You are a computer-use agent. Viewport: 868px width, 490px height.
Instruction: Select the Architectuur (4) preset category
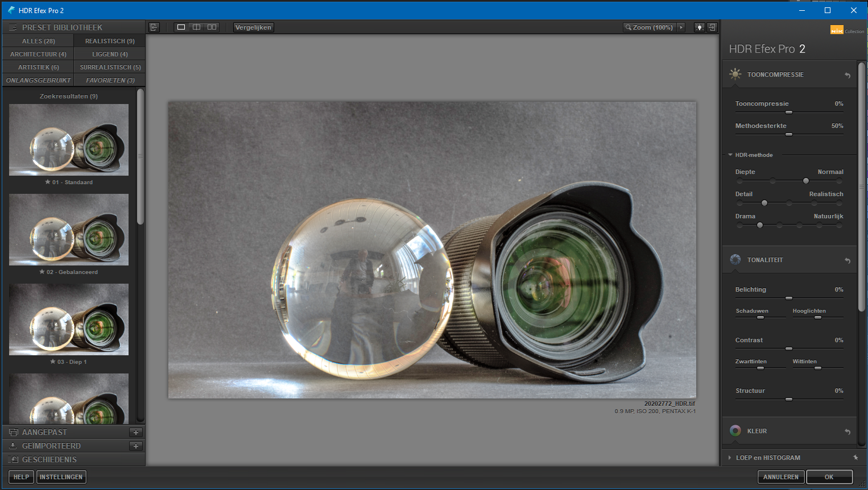coord(38,54)
